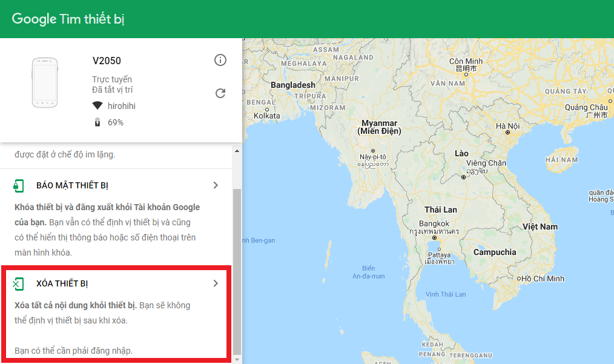Refresh the V2050 device status
The height and width of the screenshot is (364, 614).
[220, 93]
